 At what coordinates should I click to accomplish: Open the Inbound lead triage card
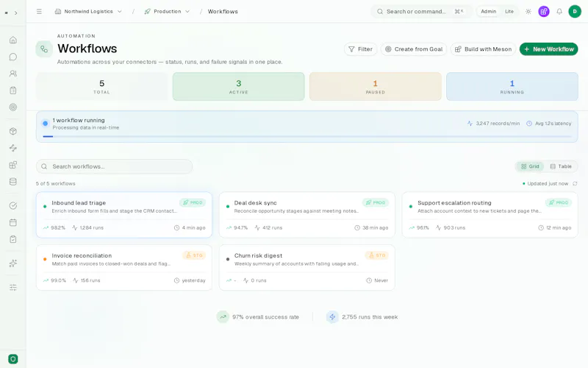(x=124, y=215)
